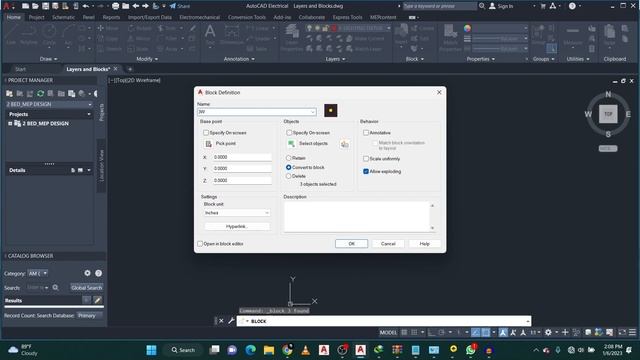The width and height of the screenshot is (640, 360).
Task: Click Help in Block Definition dialog
Action: [424, 244]
